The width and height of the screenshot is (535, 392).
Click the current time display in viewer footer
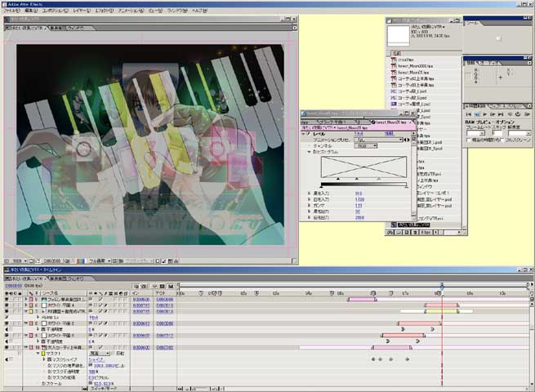[52, 261]
